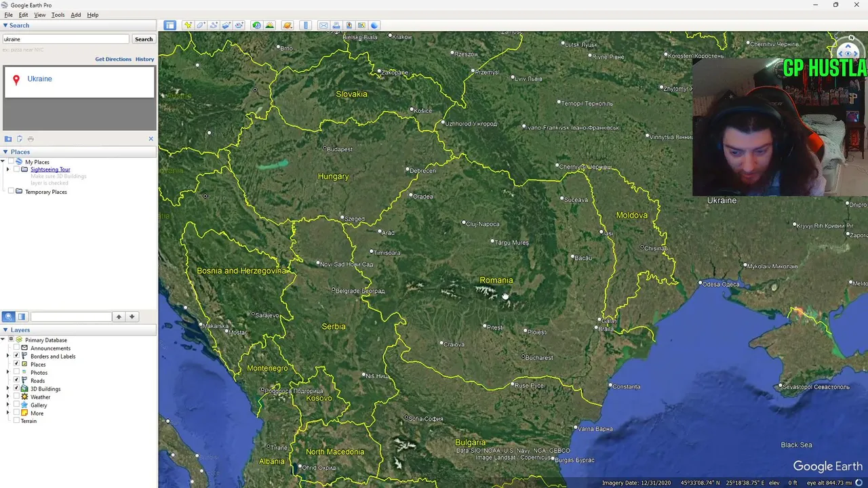868x488 pixels.
Task: Click the red pin Ukraine search result
Action: 16,80
